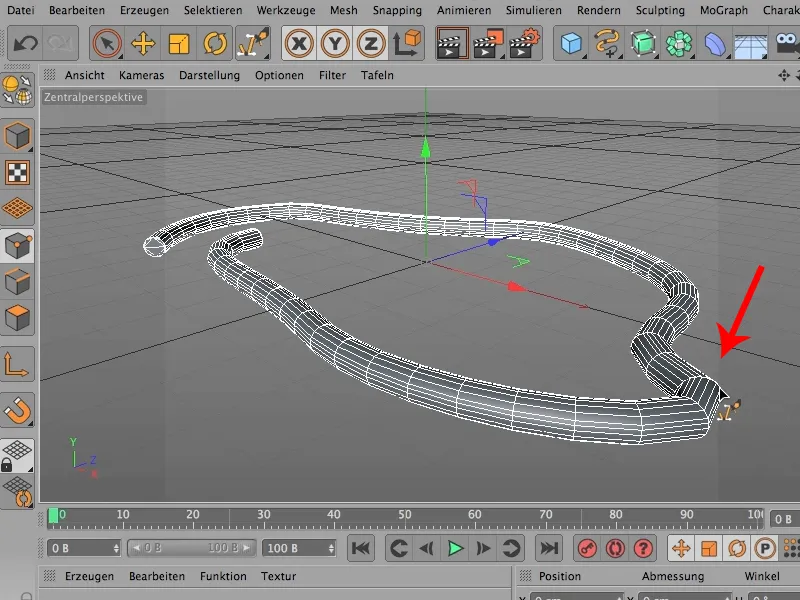The width and height of the screenshot is (800, 600).
Task: Select the Move tool in top toolbar
Action: (x=143, y=43)
